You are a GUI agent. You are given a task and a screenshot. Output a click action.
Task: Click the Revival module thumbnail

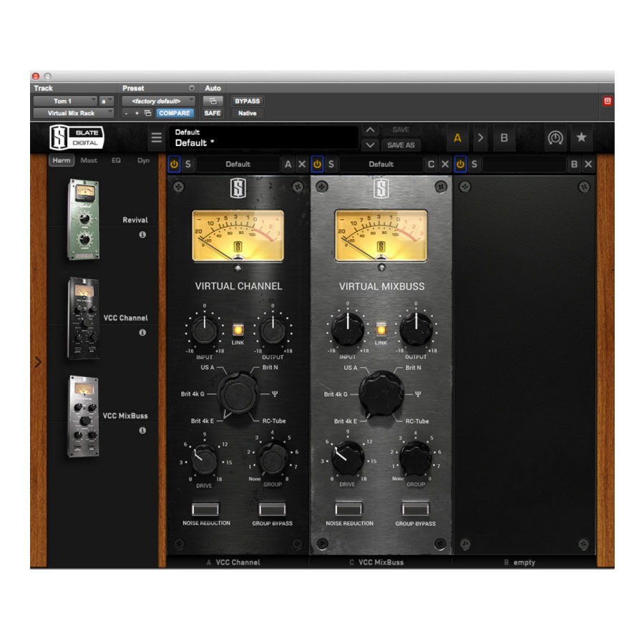click(84, 220)
